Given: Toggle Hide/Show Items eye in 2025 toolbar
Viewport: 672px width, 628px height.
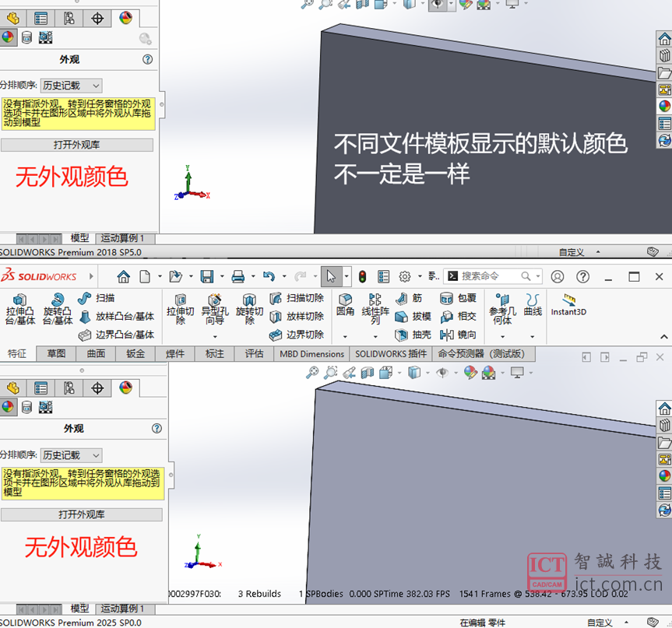Looking at the screenshot, I should pos(442,373).
